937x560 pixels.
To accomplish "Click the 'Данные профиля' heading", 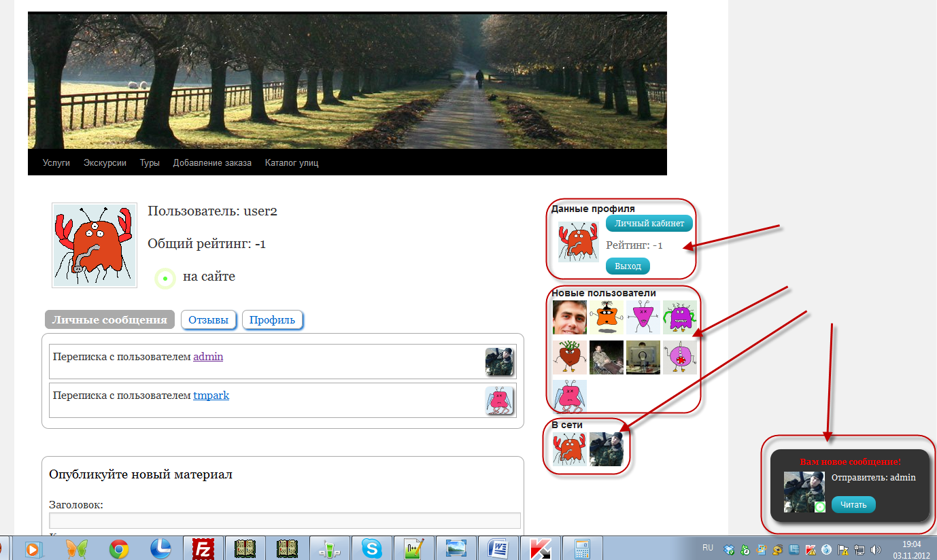I will tap(593, 209).
